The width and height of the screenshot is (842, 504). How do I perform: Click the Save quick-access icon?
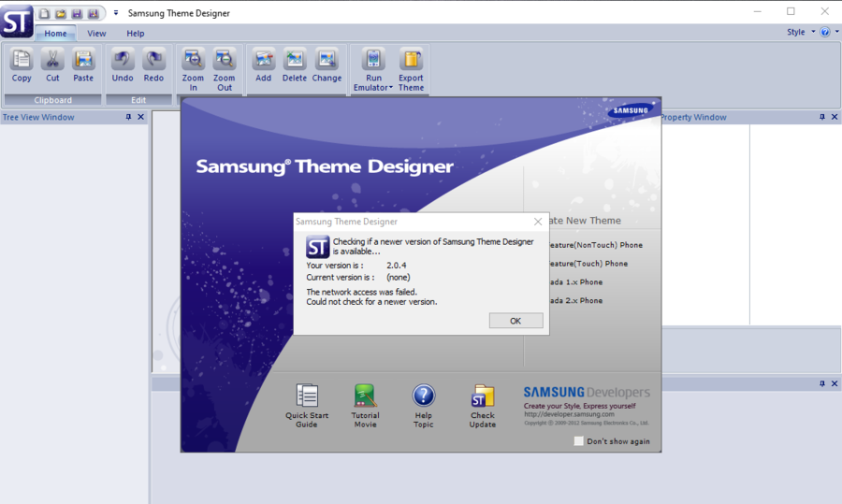(77, 13)
